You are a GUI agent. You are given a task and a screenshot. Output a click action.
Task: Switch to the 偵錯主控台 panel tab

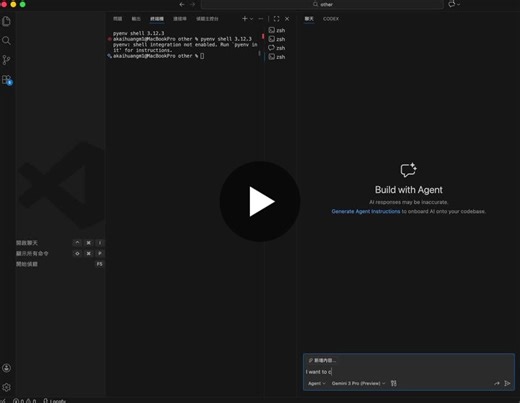[207, 19]
